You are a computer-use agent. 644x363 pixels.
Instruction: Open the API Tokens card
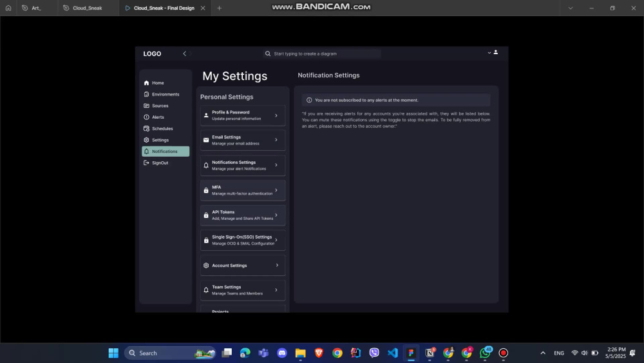(x=243, y=215)
